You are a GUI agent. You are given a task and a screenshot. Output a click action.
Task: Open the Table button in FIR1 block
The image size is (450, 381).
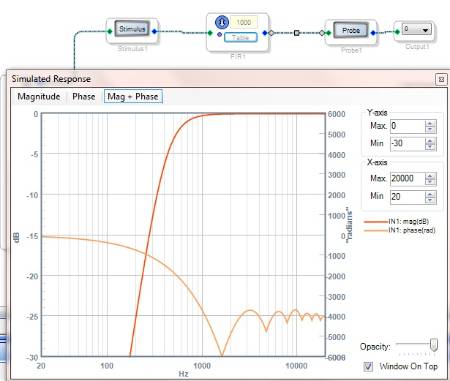tap(241, 37)
